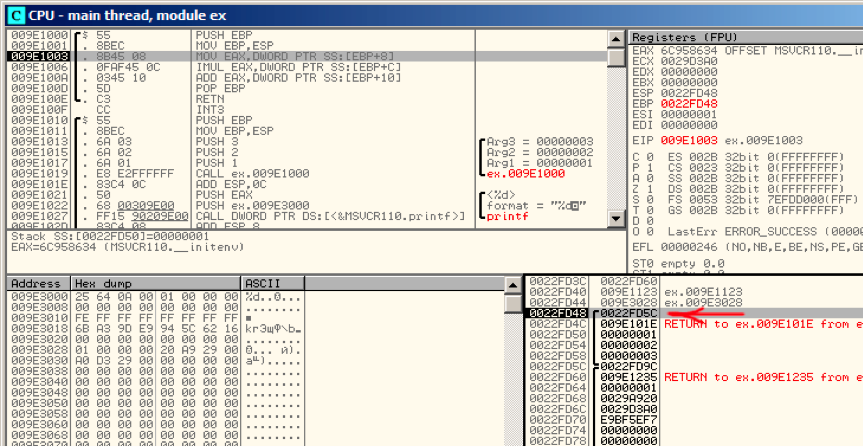
Task: Click the LastErr ERROR_SUCCESS line
Action: point(765,232)
